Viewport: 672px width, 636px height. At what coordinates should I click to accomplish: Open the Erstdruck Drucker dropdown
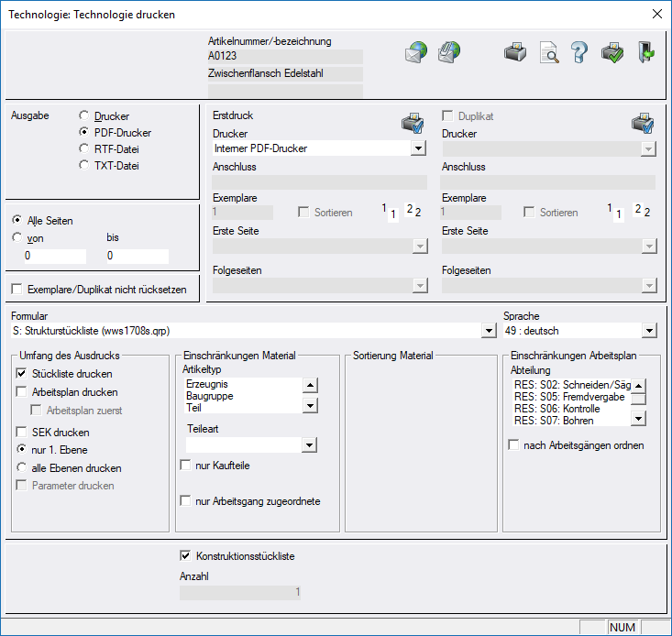click(418, 148)
